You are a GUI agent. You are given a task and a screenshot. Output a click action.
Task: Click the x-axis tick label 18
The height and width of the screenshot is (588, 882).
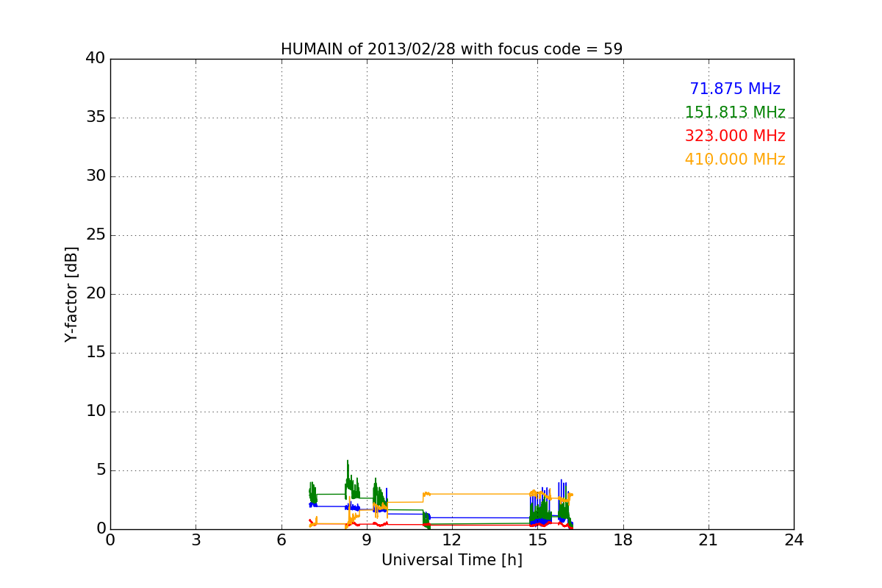[x=623, y=540]
